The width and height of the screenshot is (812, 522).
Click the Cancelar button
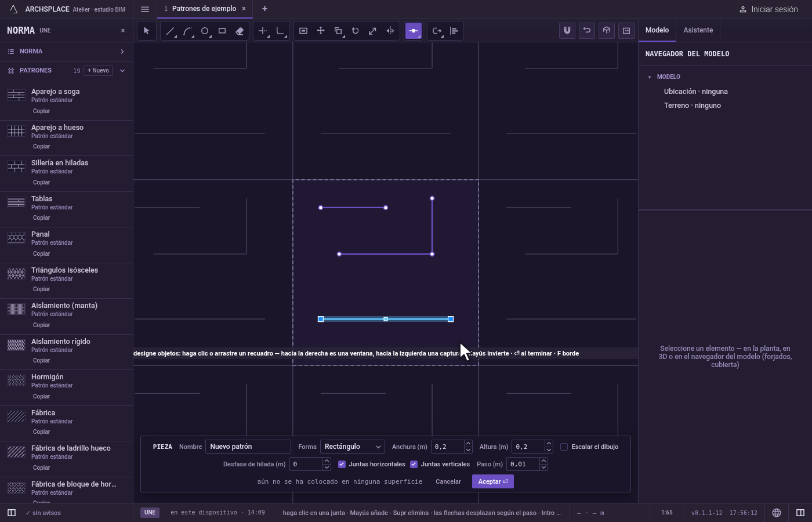(448, 481)
